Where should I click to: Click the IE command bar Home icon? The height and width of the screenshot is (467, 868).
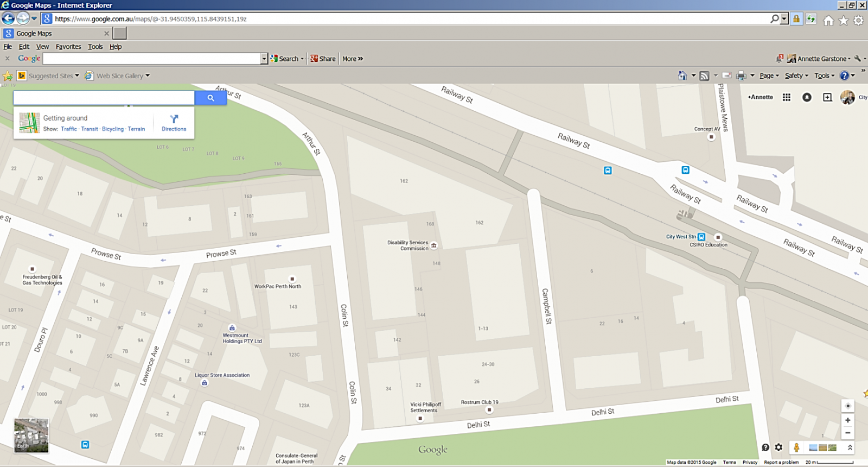tap(682, 75)
